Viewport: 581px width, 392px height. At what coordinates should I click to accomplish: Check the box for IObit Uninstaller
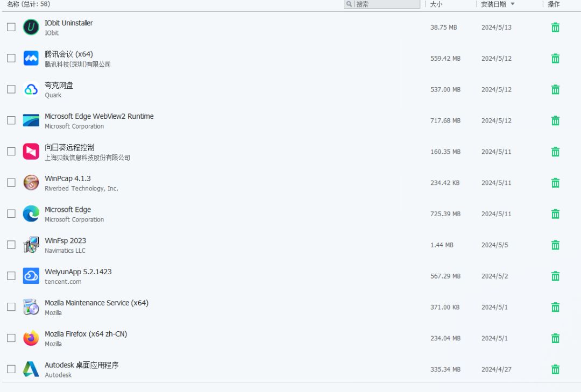(x=11, y=27)
